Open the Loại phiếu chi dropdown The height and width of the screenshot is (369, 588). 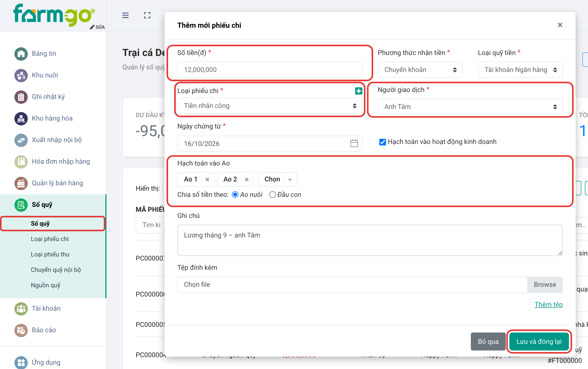[270, 106]
